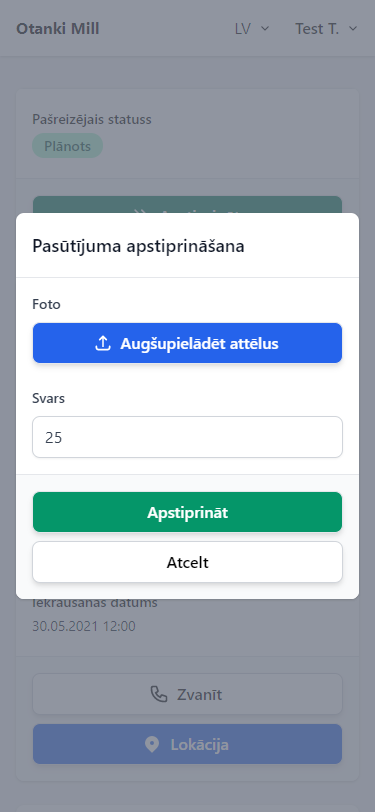Expand the chevron beside Test T.
The height and width of the screenshot is (812, 375).
tap(353, 28)
